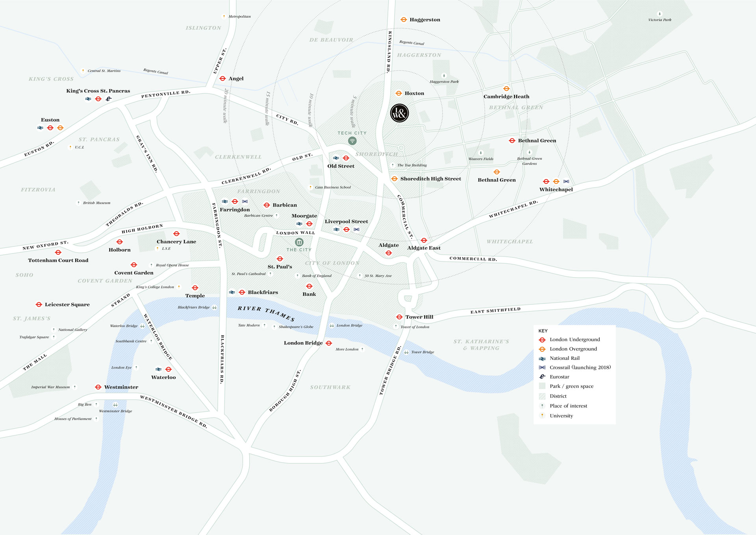Image resolution: width=756 pixels, height=535 pixels.
Task: Click the Crossrail icon beside Whitechapel
Action: pos(566,181)
